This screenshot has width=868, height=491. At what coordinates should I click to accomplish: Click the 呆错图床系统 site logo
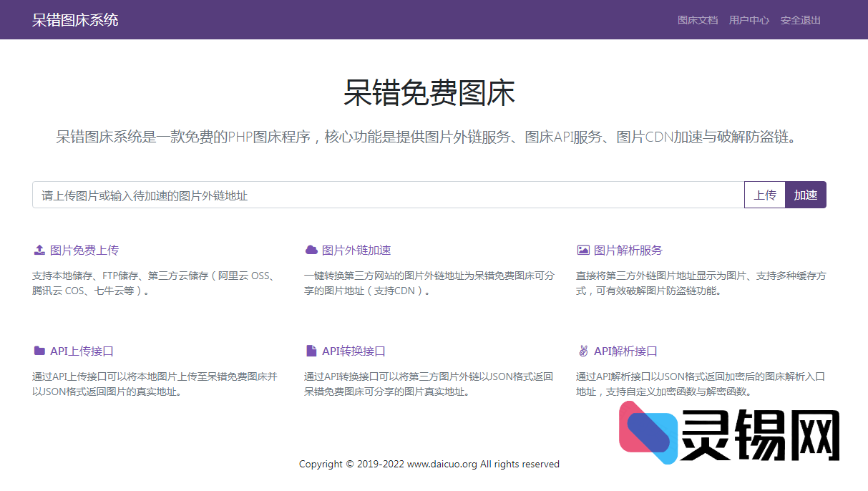[74, 19]
